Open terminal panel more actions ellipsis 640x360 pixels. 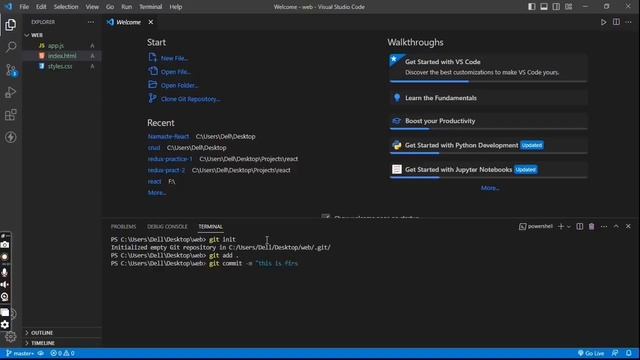pyautogui.click(x=604, y=227)
